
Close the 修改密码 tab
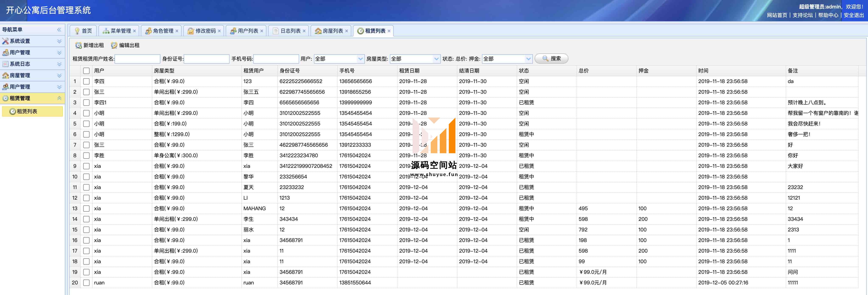point(219,31)
